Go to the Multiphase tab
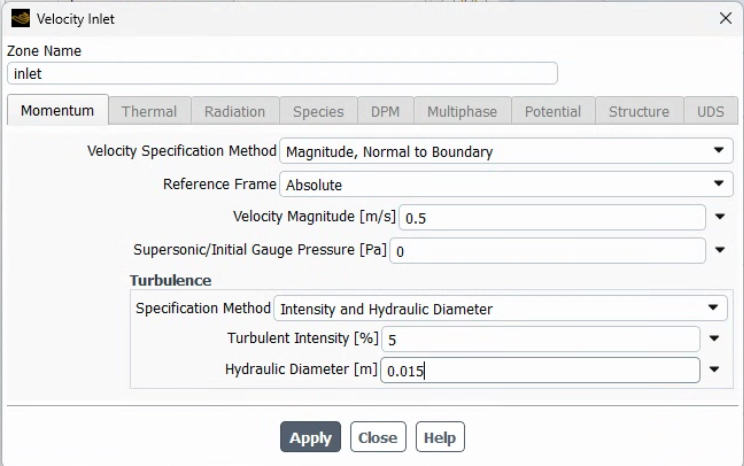Screen dimensions: 744x466 (x=462, y=111)
